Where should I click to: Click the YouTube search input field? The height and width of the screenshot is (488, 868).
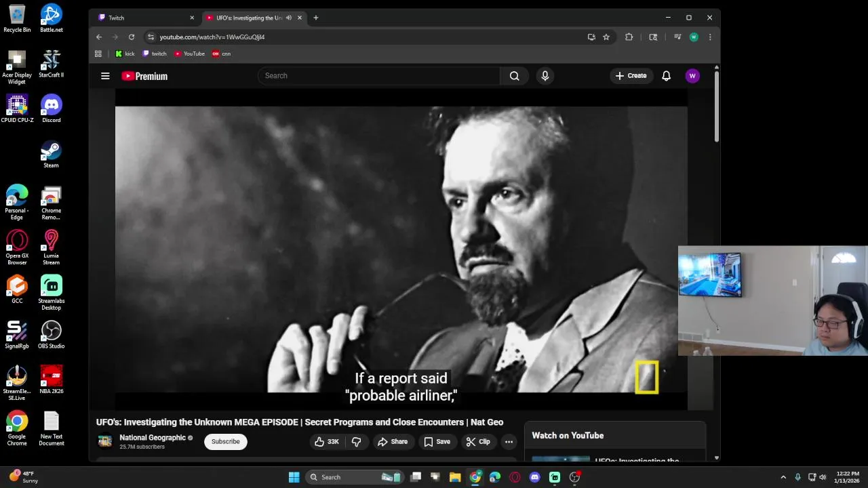(x=379, y=76)
